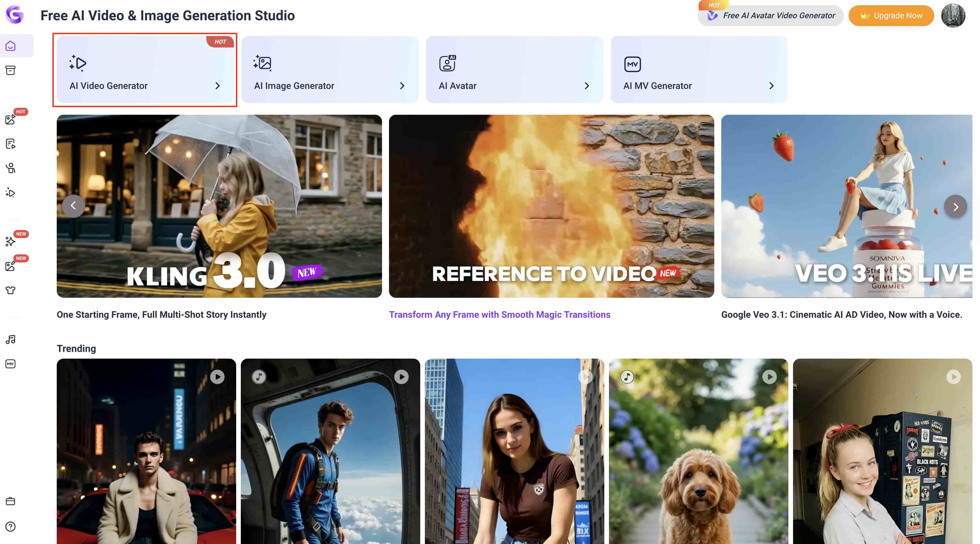
Task: Play the golden doodle dog trending video
Action: 770,377
